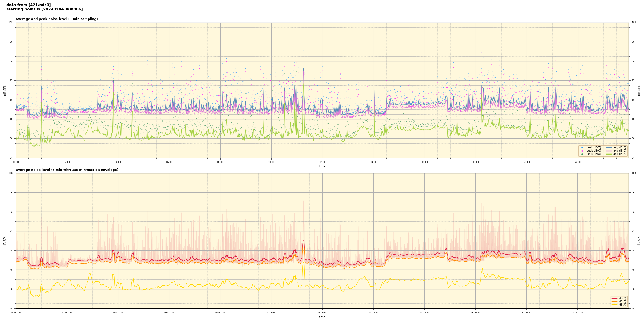Click the starting point 20240204_000006 text

pos(45,9)
